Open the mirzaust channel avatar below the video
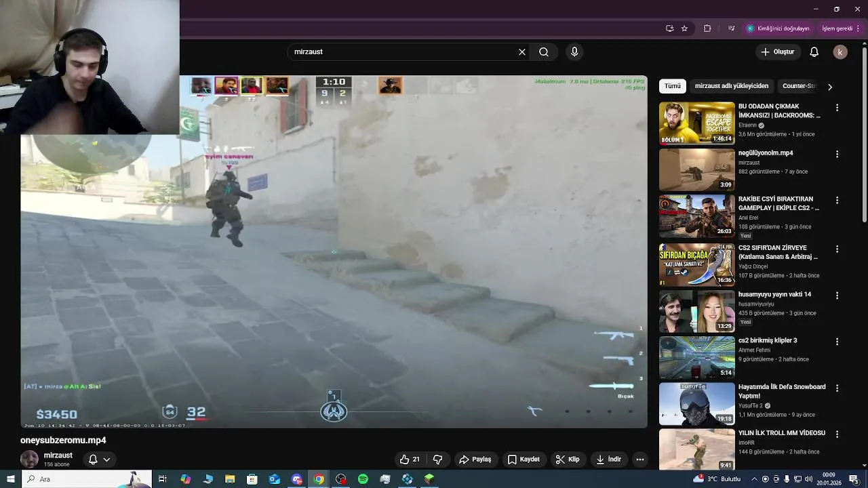Image resolution: width=868 pixels, height=488 pixels. 29,460
